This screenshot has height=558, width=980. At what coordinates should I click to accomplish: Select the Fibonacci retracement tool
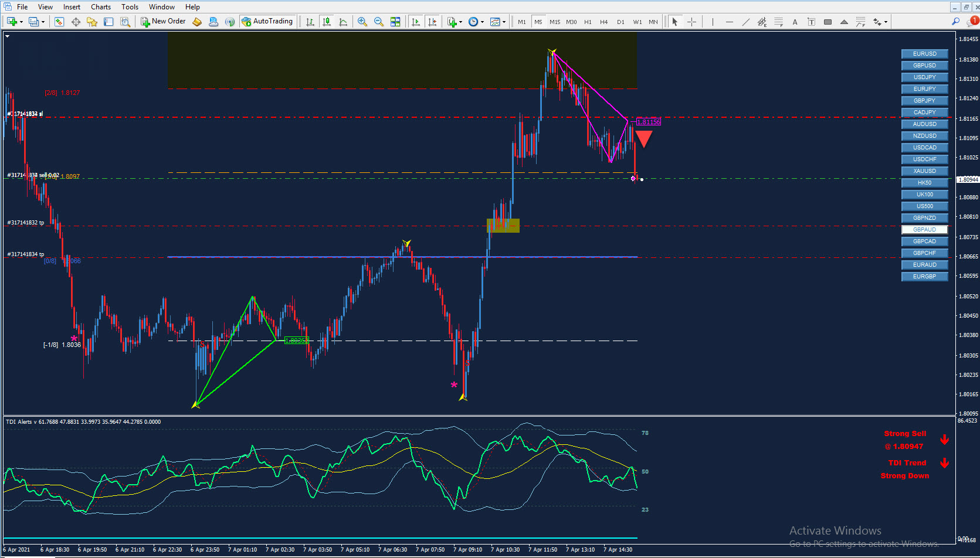[x=778, y=22]
